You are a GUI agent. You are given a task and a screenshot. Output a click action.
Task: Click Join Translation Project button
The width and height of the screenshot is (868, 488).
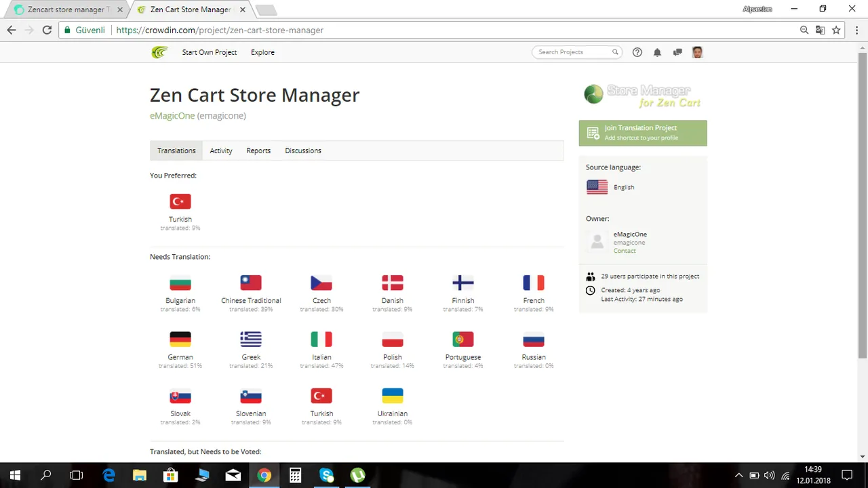click(x=643, y=133)
